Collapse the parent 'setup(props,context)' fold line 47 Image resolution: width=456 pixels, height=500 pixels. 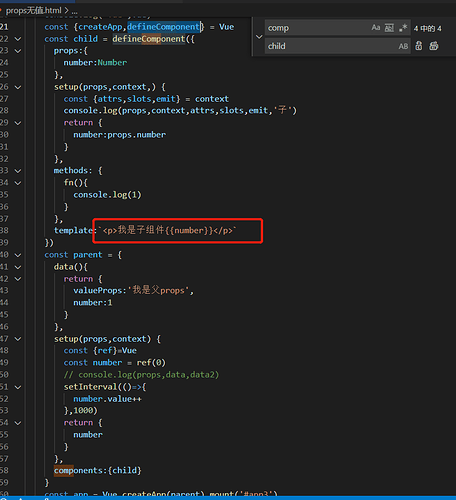tap(18, 339)
